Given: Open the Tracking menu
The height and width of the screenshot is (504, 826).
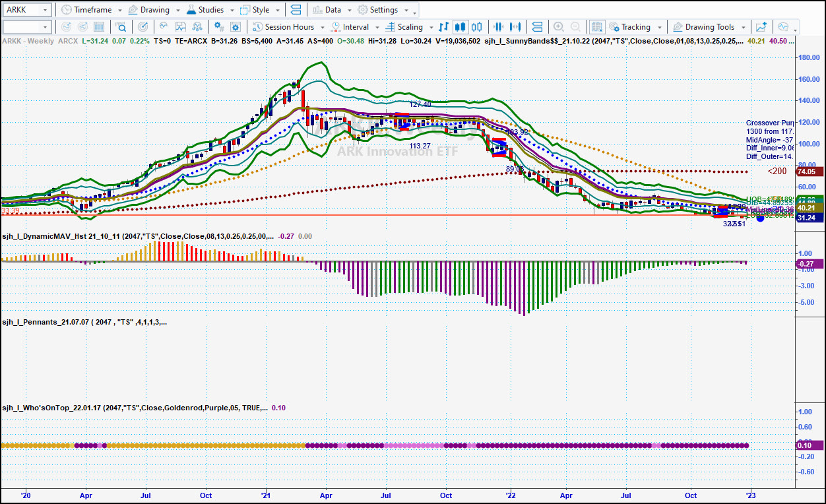Looking at the screenshot, I should pos(629,27).
